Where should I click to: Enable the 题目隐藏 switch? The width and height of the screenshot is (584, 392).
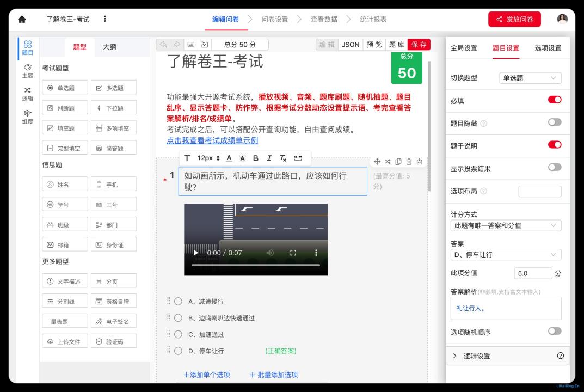(x=555, y=122)
